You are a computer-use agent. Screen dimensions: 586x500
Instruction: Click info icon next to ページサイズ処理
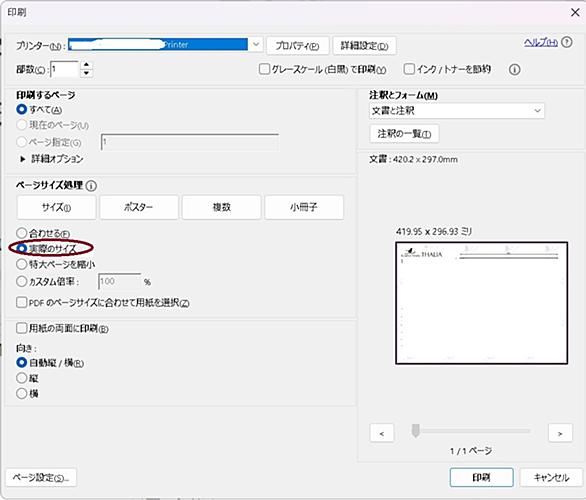point(91,186)
